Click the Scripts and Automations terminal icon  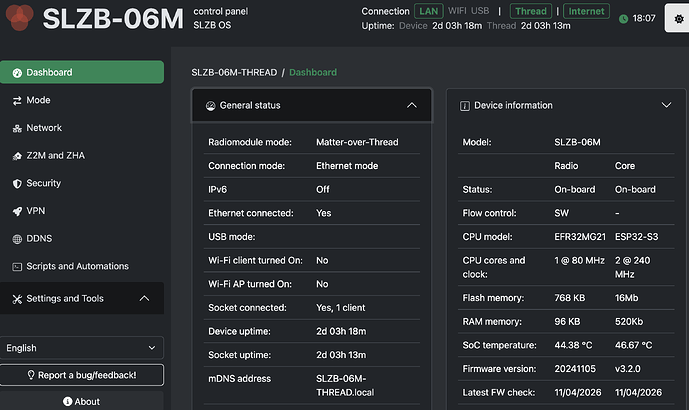coord(17,267)
